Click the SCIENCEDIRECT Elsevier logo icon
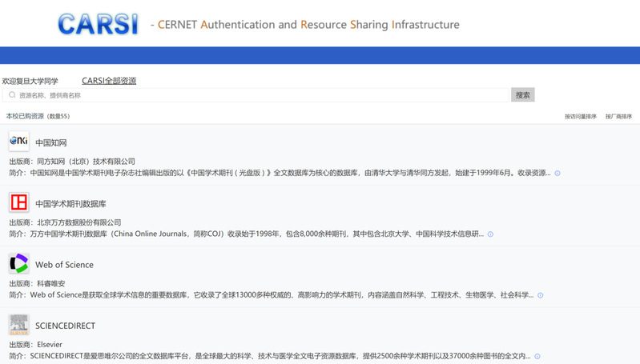This screenshot has height=364, width=640. pos(18,325)
